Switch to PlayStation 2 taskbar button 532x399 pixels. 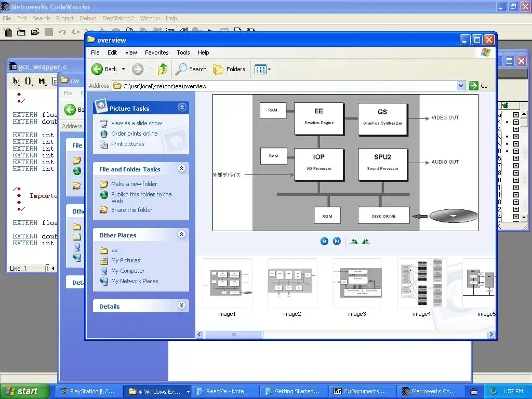[88, 392]
